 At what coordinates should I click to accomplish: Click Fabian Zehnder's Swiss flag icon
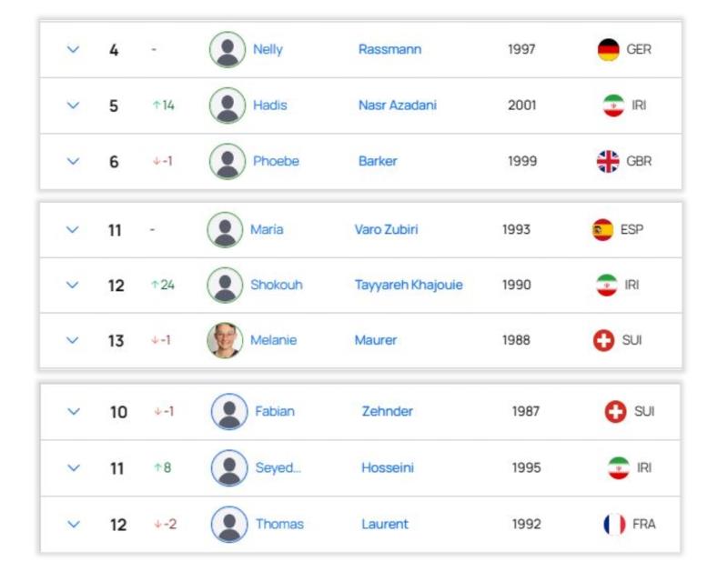(x=616, y=412)
